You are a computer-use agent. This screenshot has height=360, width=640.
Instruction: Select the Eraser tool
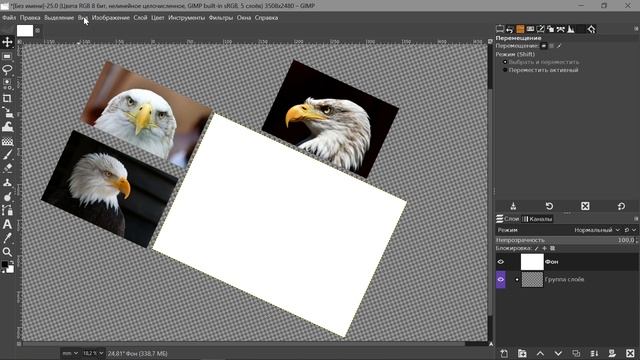(x=7, y=168)
